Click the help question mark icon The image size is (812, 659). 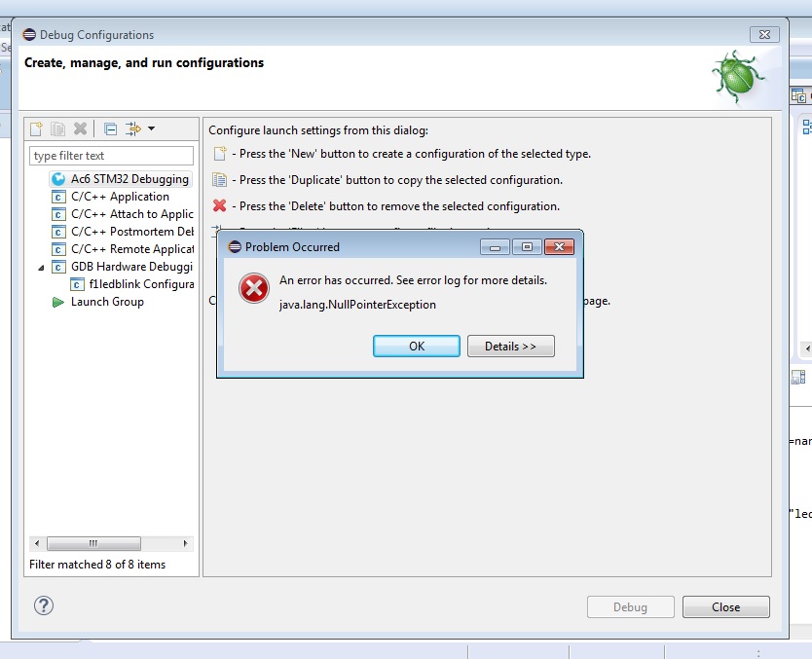(43, 605)
